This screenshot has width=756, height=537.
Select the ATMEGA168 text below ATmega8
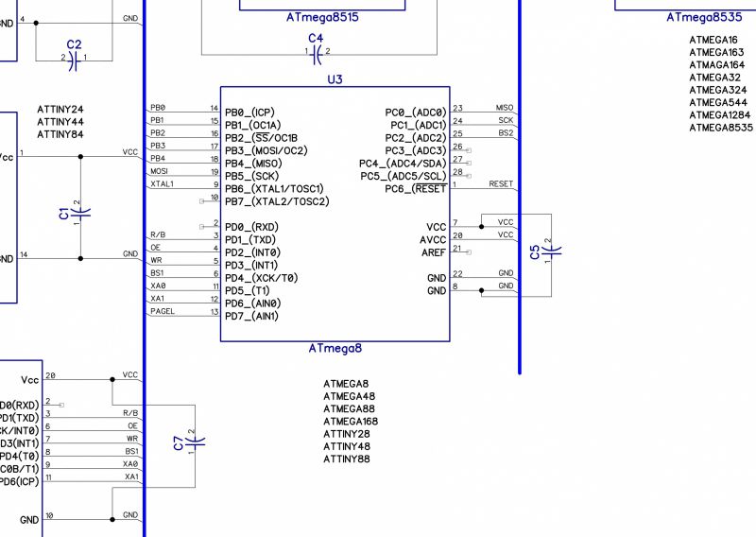pos(350,422)
